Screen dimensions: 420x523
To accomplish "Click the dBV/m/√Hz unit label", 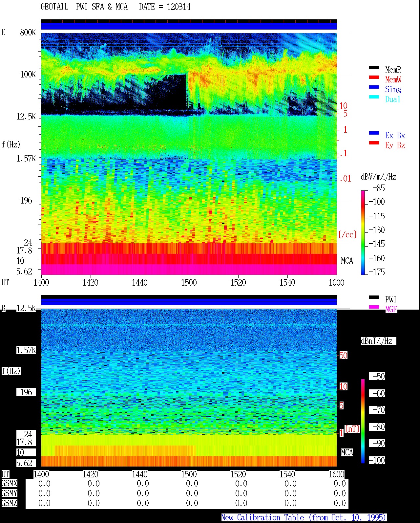I will pos(379,177).
